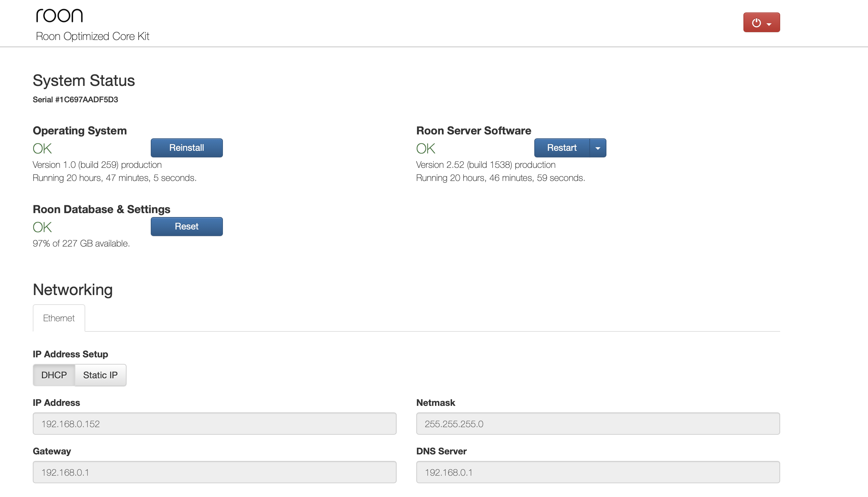Viewport: 868px width, 497px height.
Task: Select Static IP address setup
Action: pyautogui.click(x=100, y=375)
